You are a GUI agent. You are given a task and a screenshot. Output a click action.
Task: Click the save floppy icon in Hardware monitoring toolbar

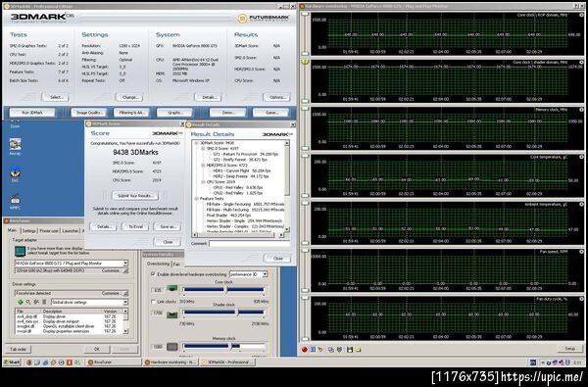(350, 350)
